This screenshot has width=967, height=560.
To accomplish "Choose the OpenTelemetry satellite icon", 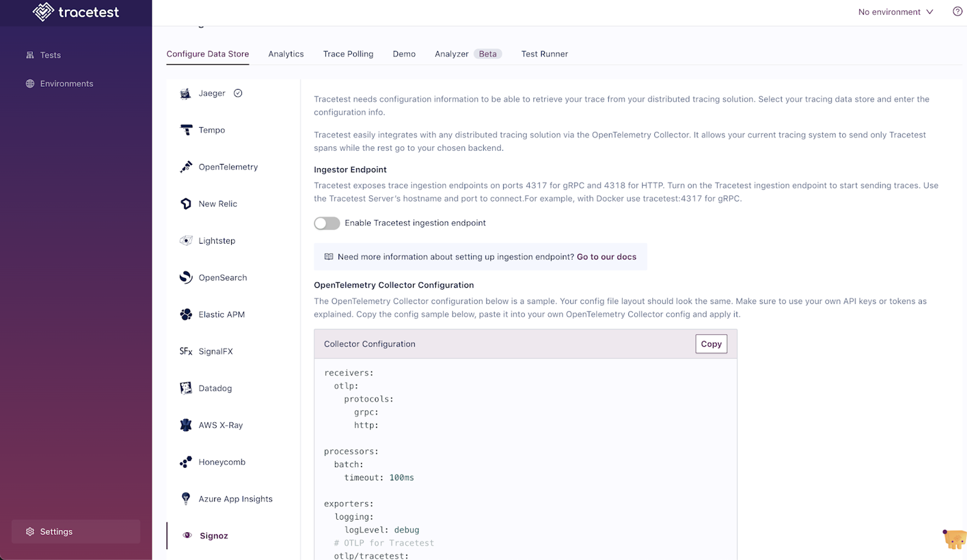I will 186,167.
